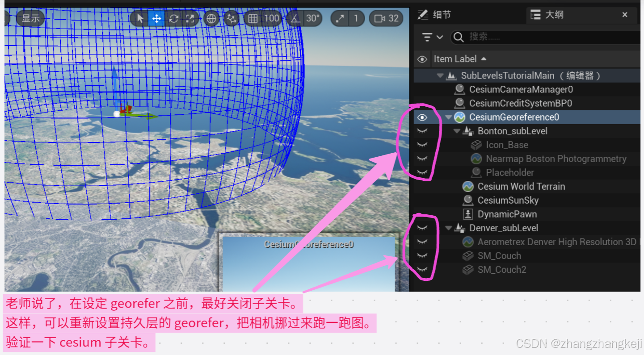Switch to the Rotate transform tool

point(173,18)
